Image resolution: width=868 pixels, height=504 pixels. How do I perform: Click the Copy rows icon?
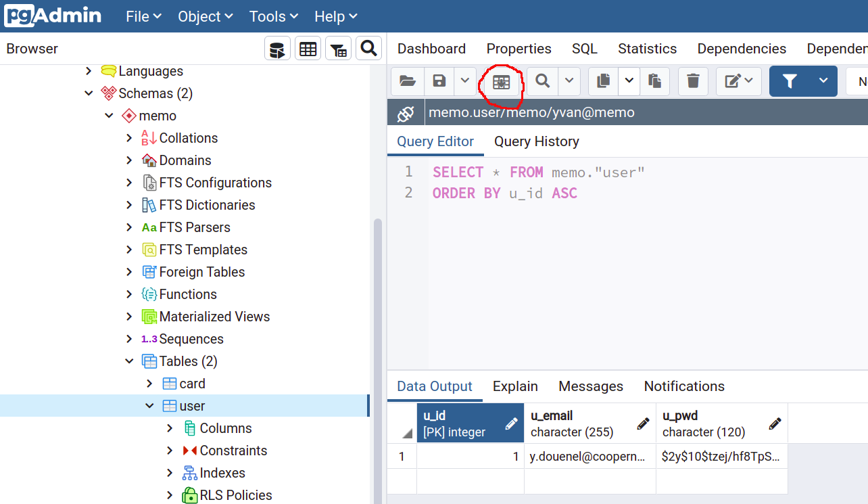click(x=604, y=81)
